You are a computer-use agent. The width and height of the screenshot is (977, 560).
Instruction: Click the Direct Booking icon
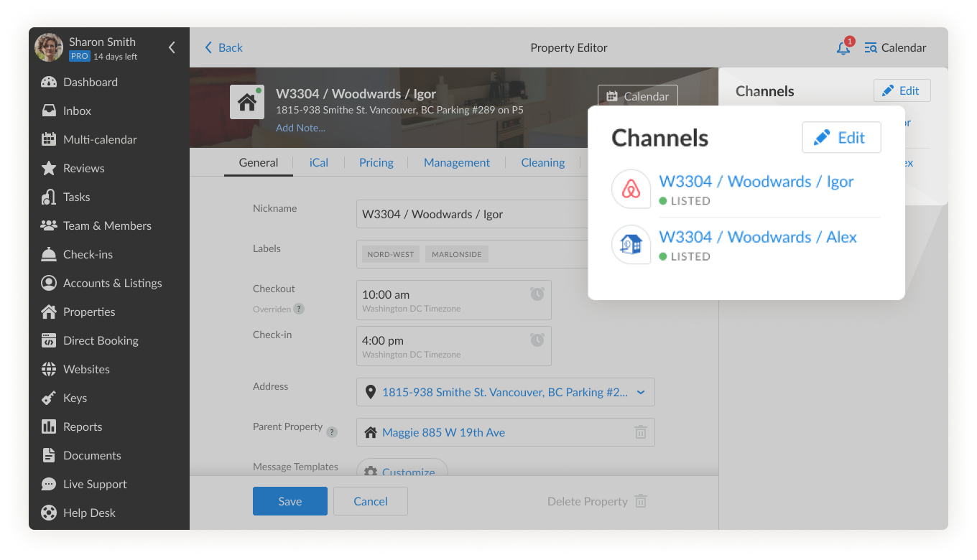(49, 340)
